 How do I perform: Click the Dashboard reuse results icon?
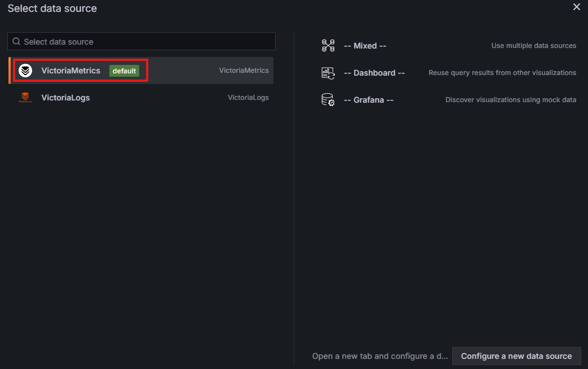(x=328, y=73)
